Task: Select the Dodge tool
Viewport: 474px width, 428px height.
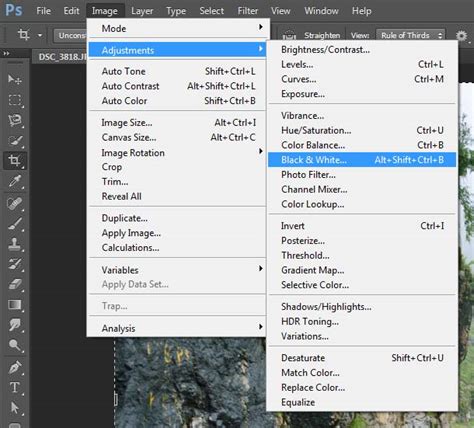Action: tap(15, 345)
